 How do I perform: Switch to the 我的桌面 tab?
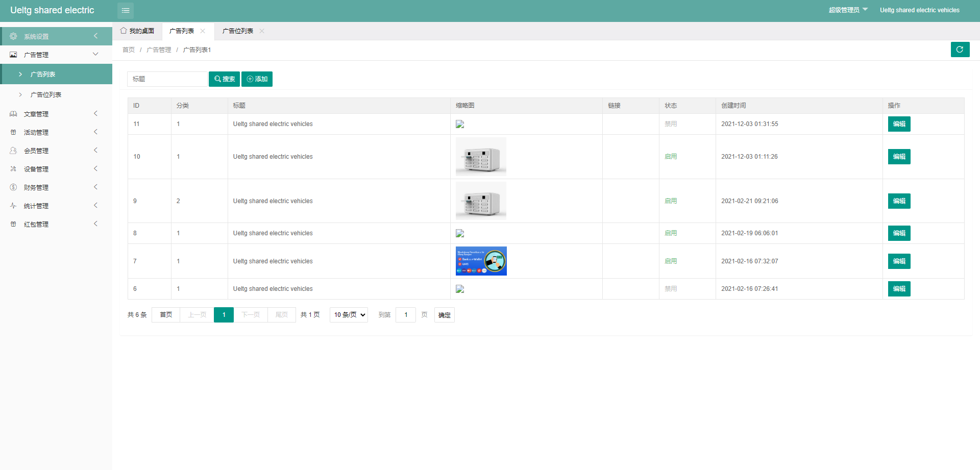[x=137, y=31]
